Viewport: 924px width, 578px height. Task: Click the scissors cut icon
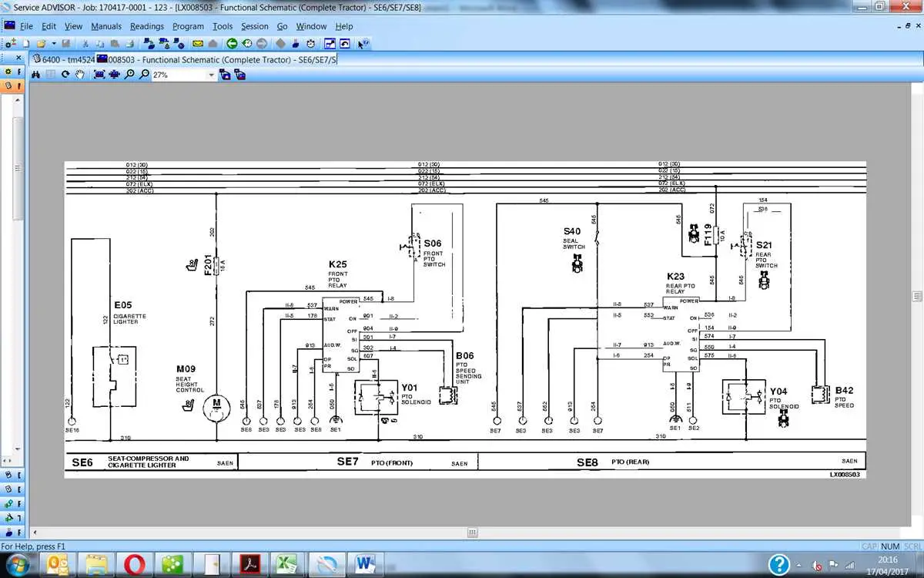tap(85, 43)
